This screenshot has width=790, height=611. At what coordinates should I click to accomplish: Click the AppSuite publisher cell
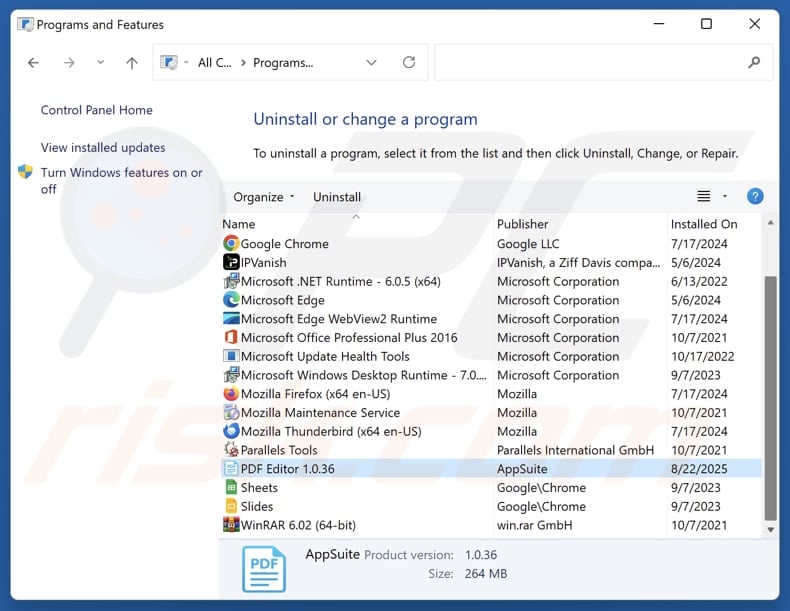tap(522, 469)
